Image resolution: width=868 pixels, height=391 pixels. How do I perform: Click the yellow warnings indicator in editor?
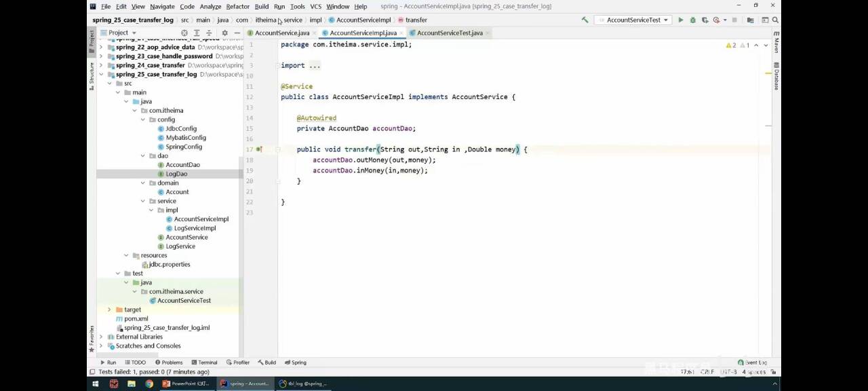(730, 45)
